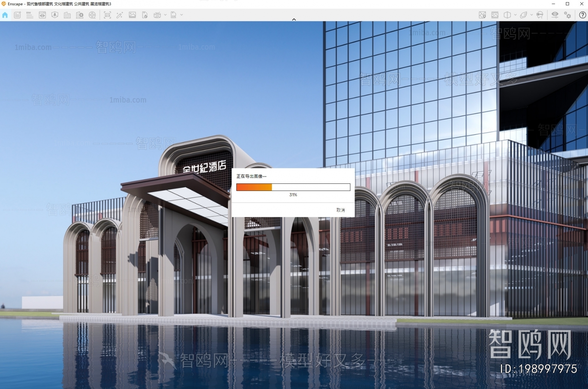Click the 31% export progress bar
588x389 pixels.
(x=293, y=187)
